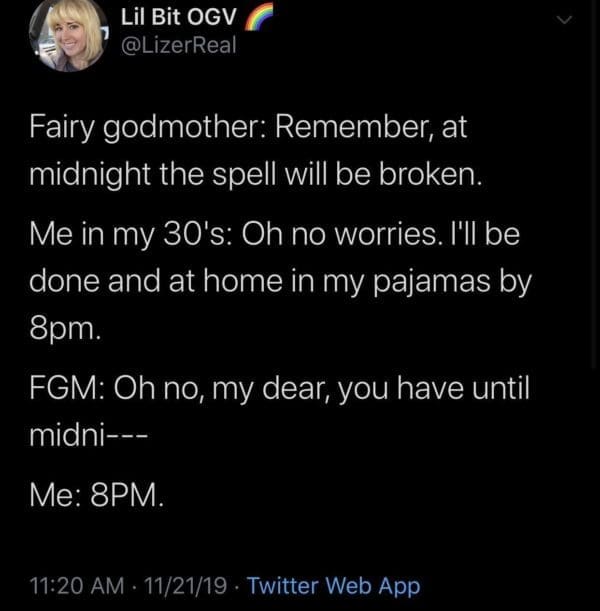Click the blonde woman profile avatar

pyautogui.click(x=68, y=36)
